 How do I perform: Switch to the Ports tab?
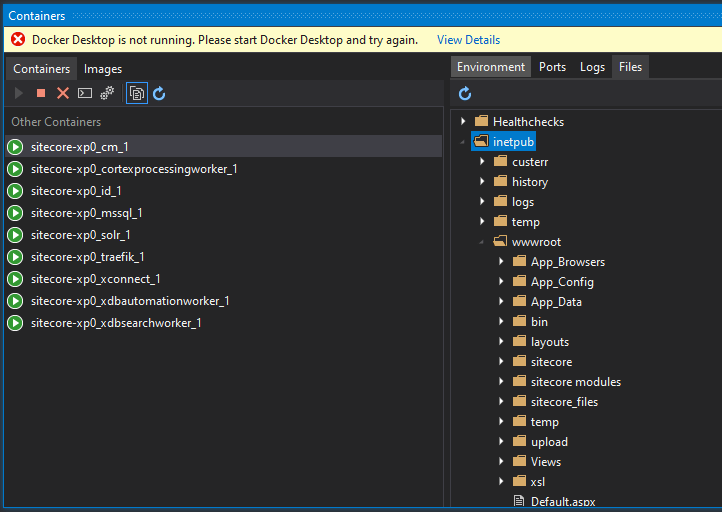tap(552, 67)
